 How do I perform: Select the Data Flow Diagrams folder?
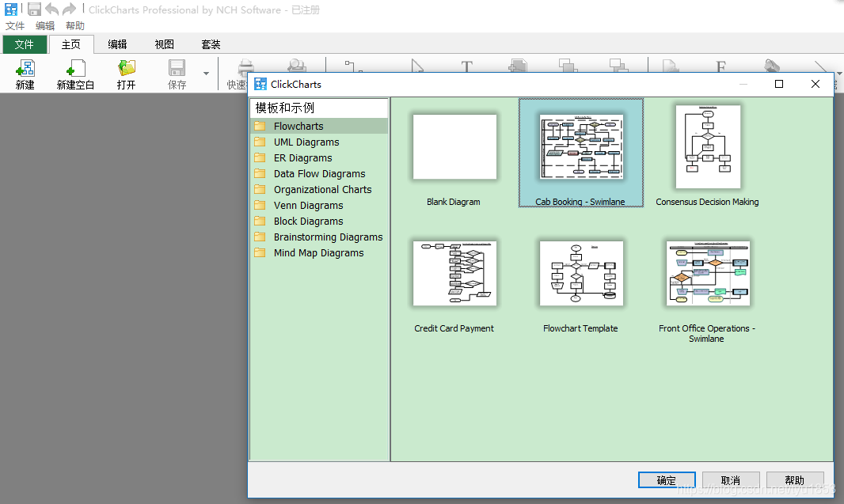[318, 174]
